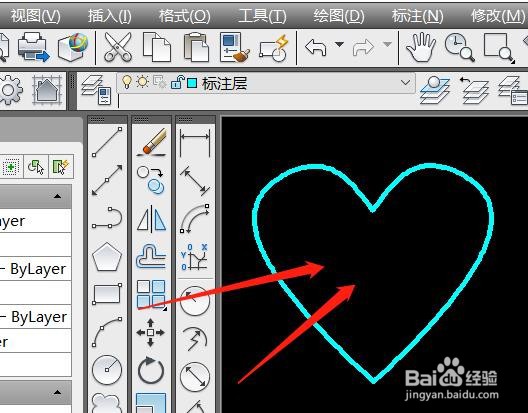Open the 插入(I) menu

pyautogui.click(x=110, y=16)
